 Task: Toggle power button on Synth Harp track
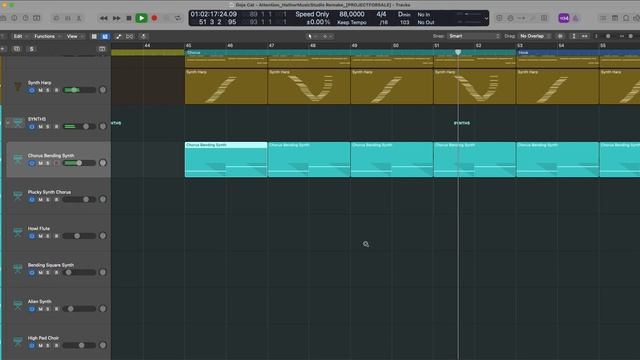coord(32,90)
